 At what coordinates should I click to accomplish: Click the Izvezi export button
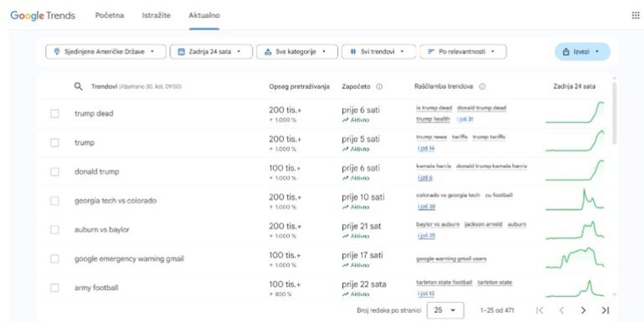coord(582,51)
